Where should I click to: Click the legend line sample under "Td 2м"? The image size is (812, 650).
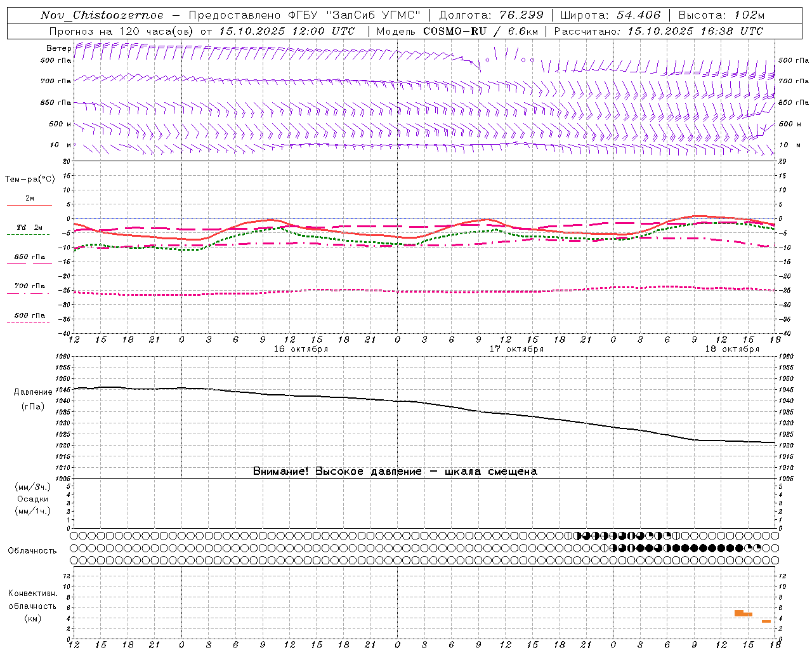(29, 235)
